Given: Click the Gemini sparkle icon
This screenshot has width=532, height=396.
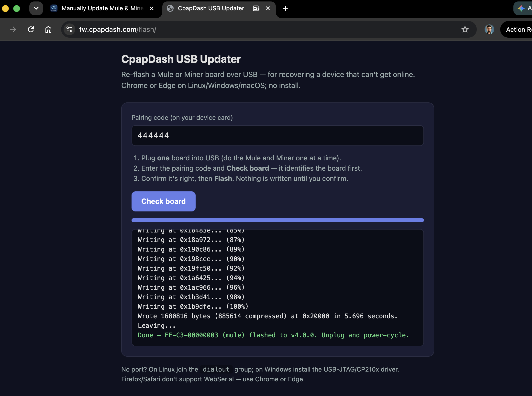Looking at the screenshot, I should (521, 9).
